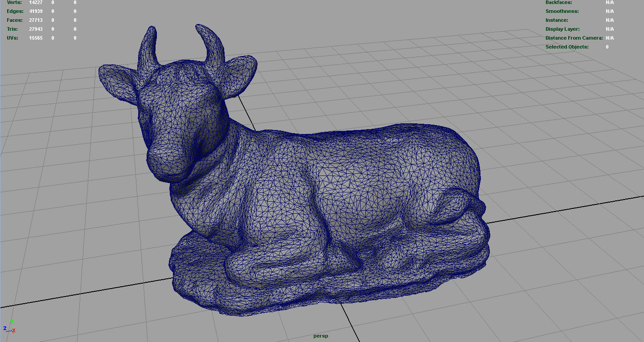
Task: Click the Instance label
Action: pyautogui.click(x=557, y=20)
